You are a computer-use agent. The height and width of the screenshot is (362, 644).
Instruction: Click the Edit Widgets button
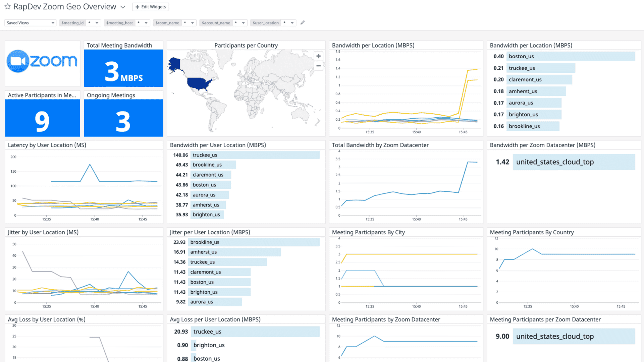coord(151,7)
